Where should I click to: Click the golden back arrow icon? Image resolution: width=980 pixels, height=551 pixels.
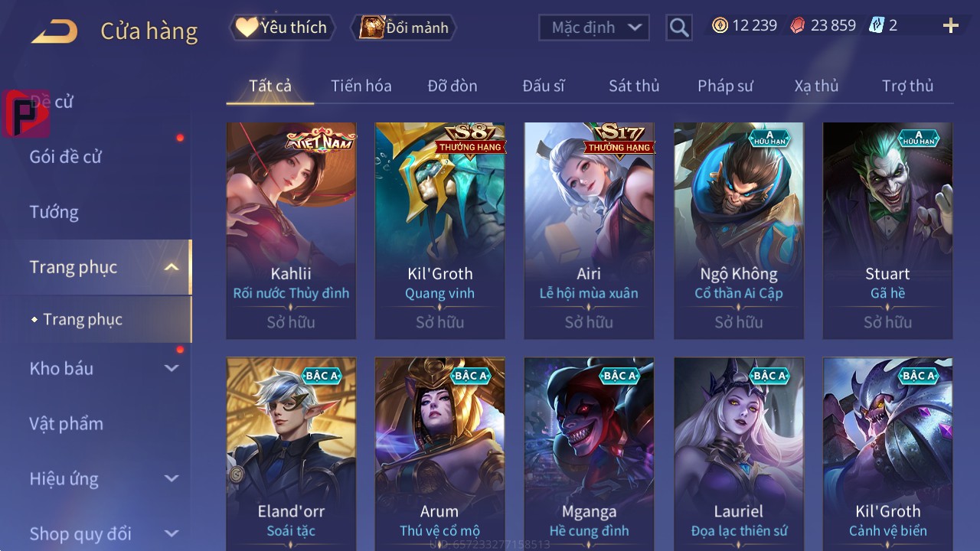(54, 31)
